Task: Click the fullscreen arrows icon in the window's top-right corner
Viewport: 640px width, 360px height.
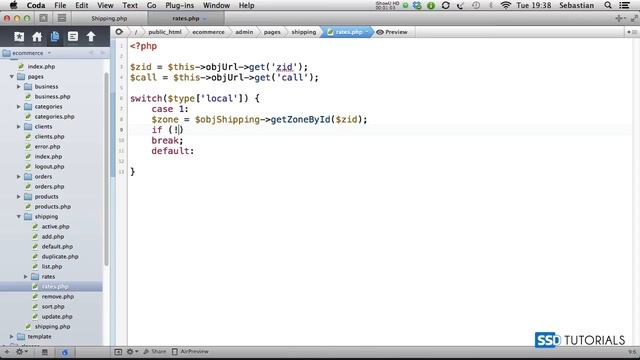Action: tap(634, 18)
